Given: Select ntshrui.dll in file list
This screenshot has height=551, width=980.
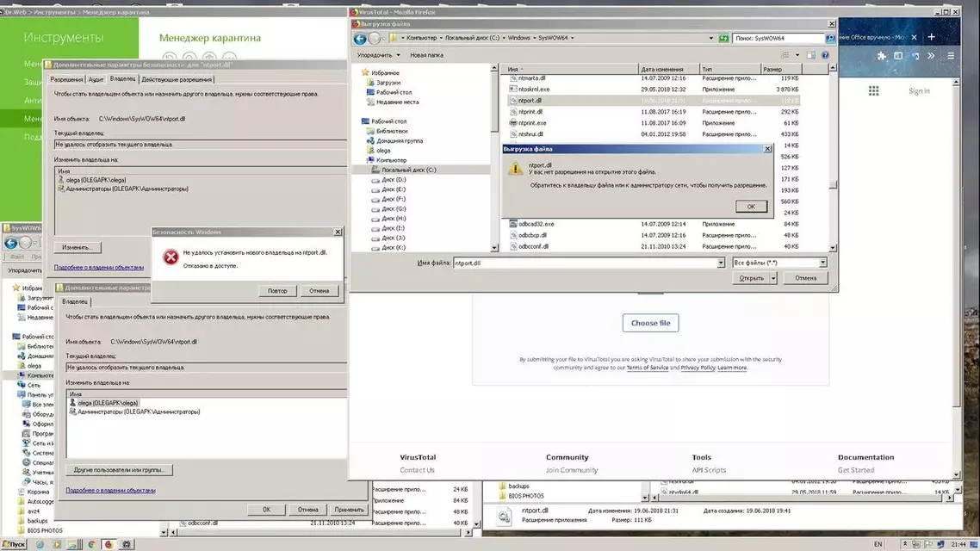Looking at the screenshot, I should point(530,134).
